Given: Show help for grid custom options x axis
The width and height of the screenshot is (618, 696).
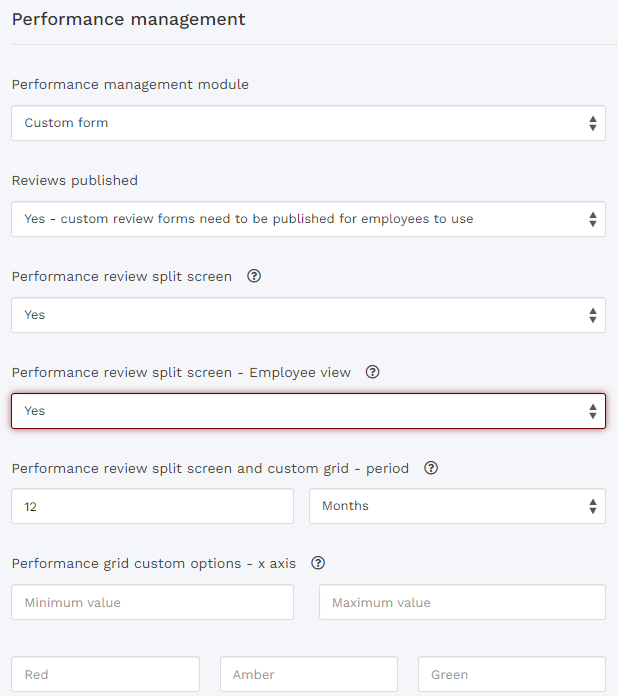Looking at the screenshot, I should pyautogui.click(x=318, y=563).
